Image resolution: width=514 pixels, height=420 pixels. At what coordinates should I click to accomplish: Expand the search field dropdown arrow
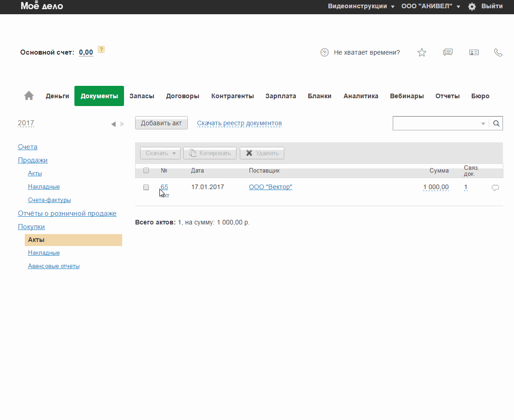click(x=483, y=123)
